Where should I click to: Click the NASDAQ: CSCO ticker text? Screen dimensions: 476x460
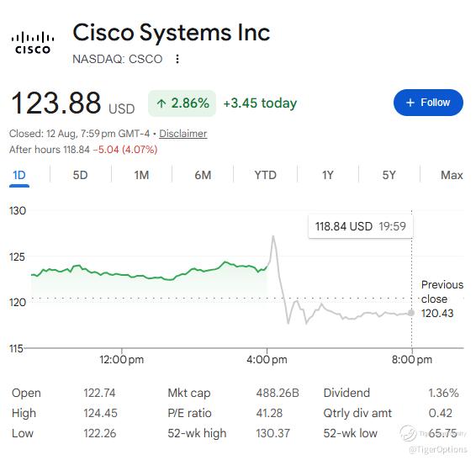[118, 59]
